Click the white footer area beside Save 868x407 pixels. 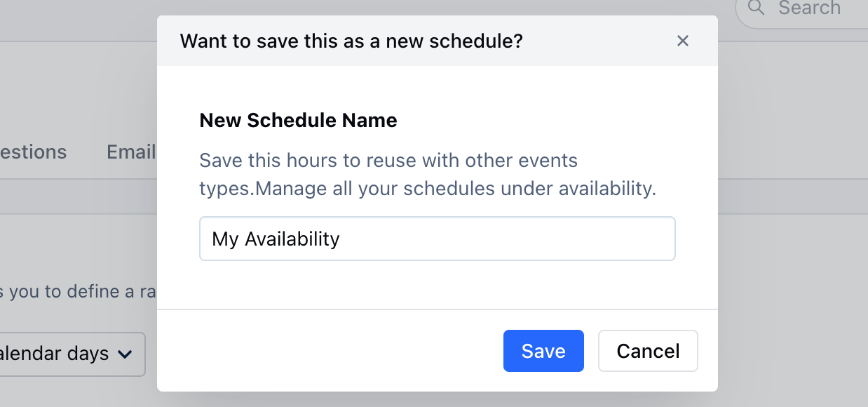330,351
